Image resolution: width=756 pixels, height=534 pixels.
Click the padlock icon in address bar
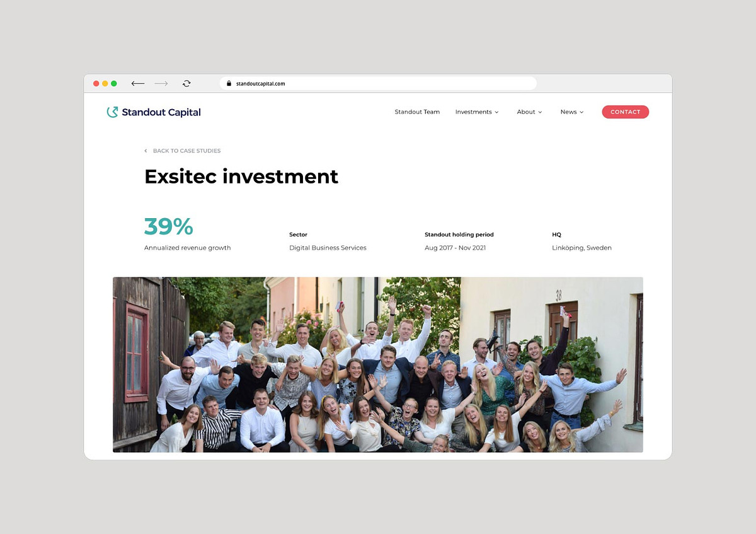(229, 83)
